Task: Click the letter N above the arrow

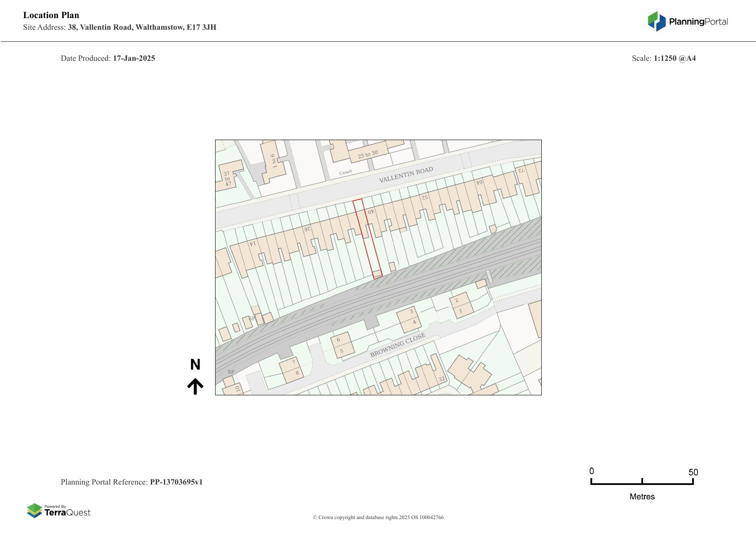Action: pos(195,365)
